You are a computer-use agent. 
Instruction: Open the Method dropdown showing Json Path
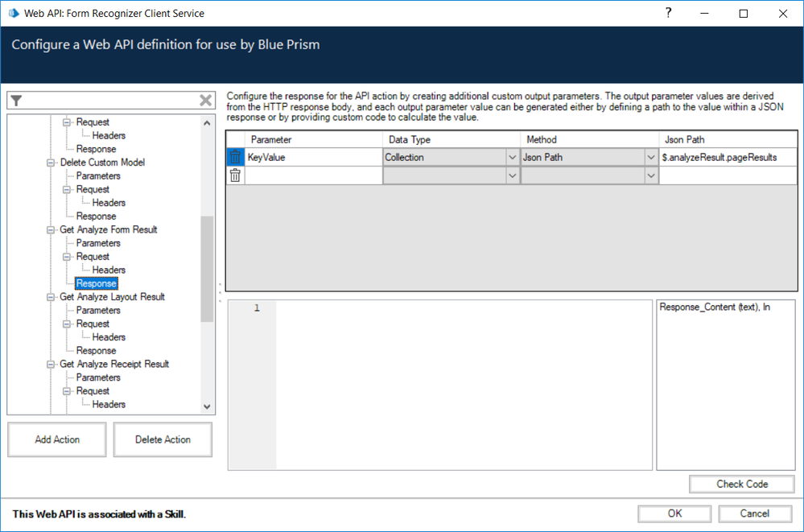tap(651, 158)
